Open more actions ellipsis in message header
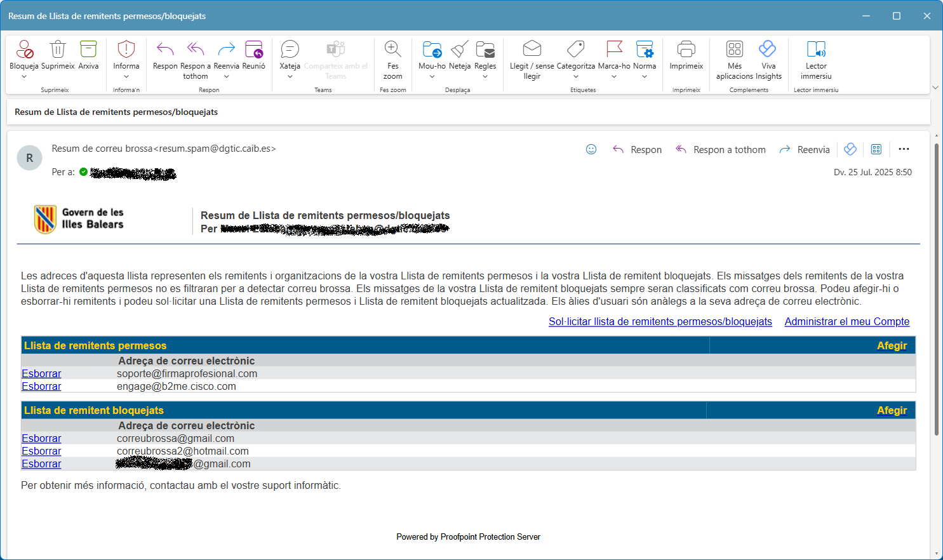This screenshot has width=943, height=560. (904, 149)
